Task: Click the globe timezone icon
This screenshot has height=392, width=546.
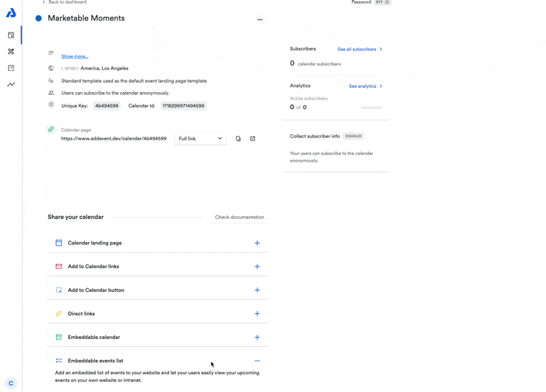Action: pos(51,68)
